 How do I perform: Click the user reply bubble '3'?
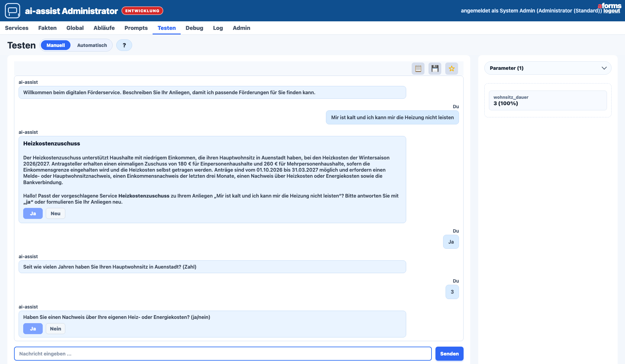(x=452, y=292)
